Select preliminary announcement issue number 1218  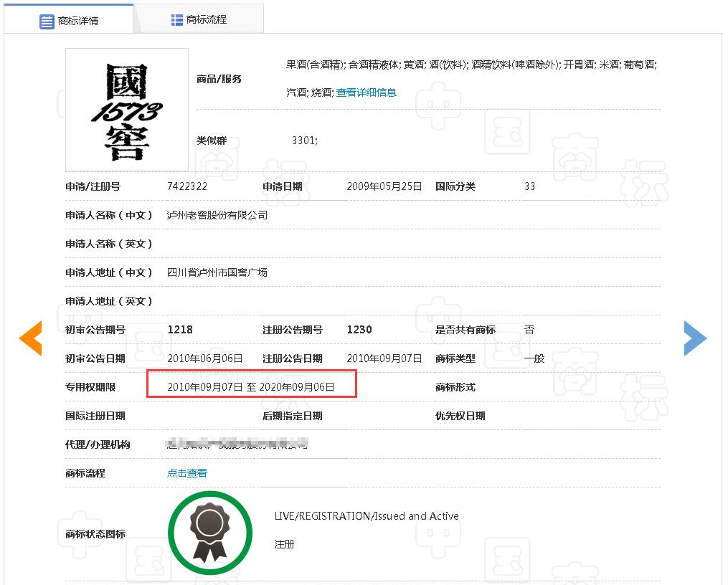pyautogui.click(x=180, y=330)
